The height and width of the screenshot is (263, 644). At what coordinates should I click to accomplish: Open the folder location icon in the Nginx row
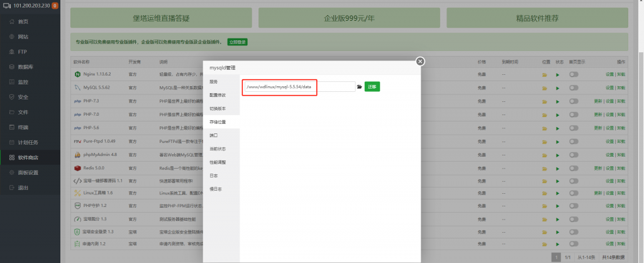click(x=545, y=75)
